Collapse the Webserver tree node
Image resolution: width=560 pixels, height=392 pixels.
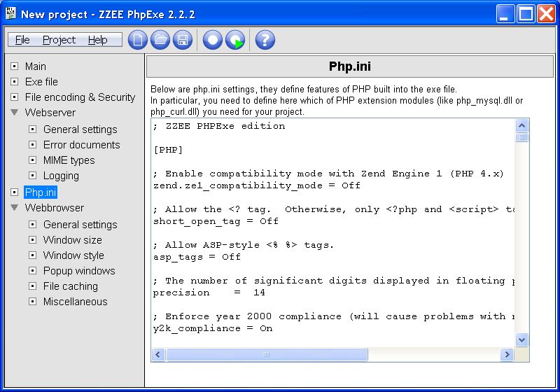click(x=14, y=112)
